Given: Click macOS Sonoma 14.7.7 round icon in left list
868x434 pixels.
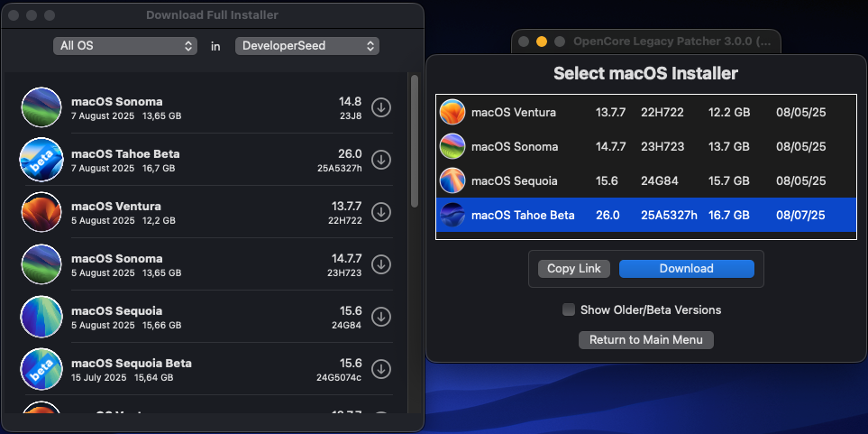Looking at the screenshot, I should [41, 264].
